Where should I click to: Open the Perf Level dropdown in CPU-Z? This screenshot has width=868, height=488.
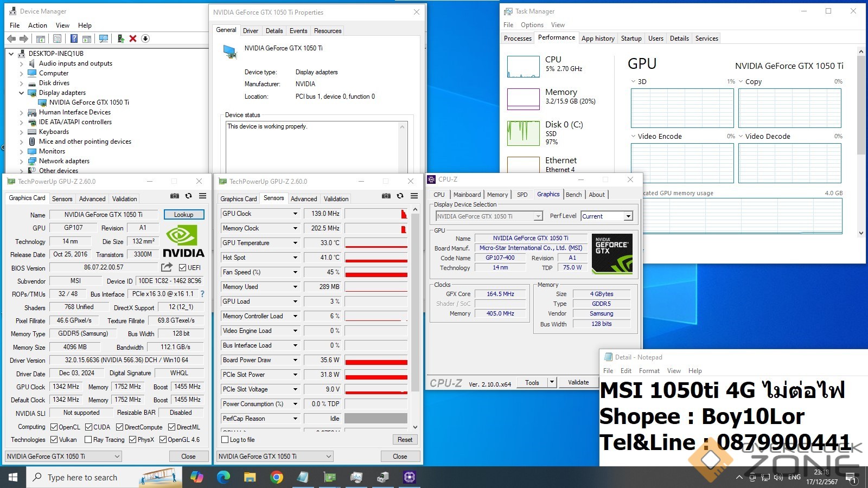coord(628,216)
